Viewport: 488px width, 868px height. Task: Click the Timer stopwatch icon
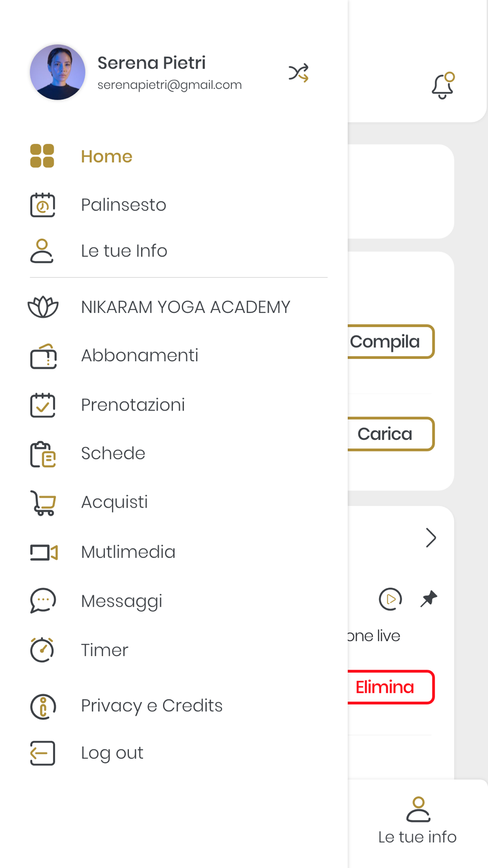(42, 650)
